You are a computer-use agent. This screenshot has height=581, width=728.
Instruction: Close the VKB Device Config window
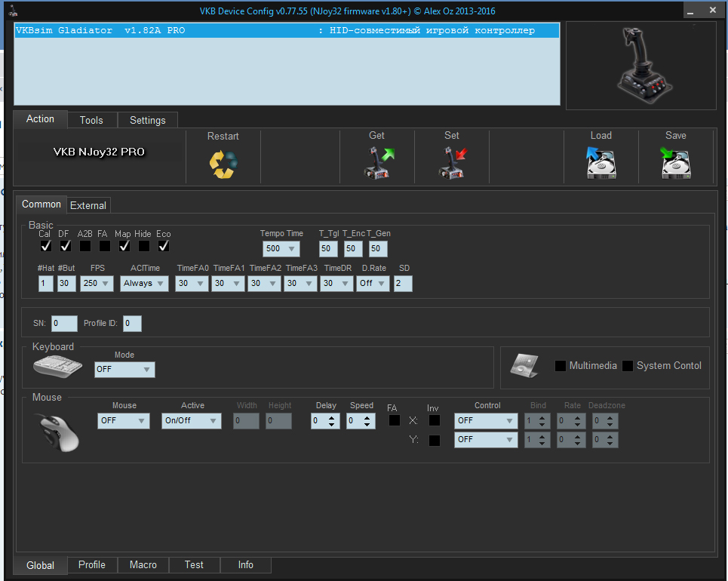[713, 11]
